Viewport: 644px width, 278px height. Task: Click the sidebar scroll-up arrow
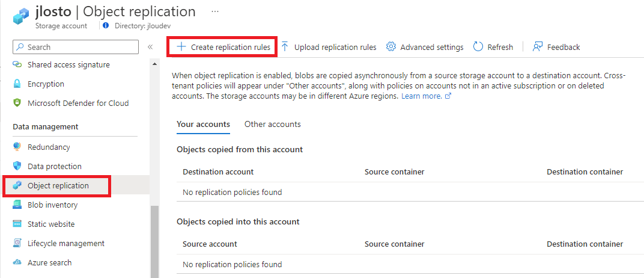tap(154, 64)
